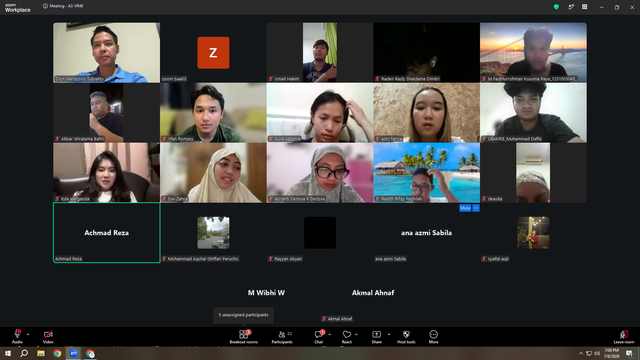The height and width of the screenshot is (360, 640).
Task: Expand the Share options arrow
Action: pos(389,334)
